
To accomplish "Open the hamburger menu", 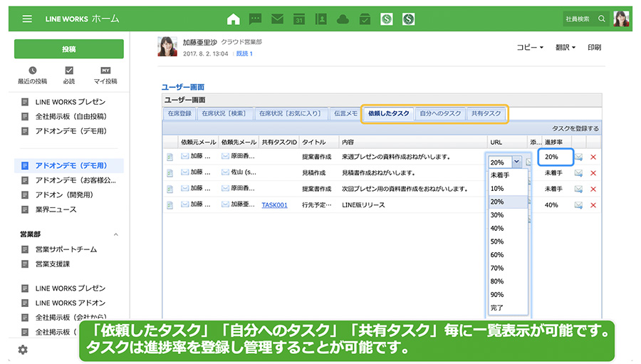I will [27, 19].
